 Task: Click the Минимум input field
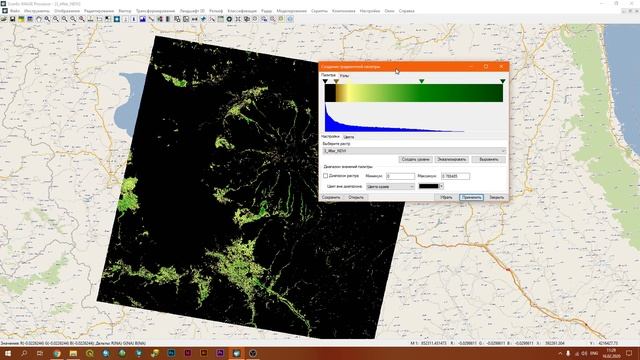click(400, 176)
